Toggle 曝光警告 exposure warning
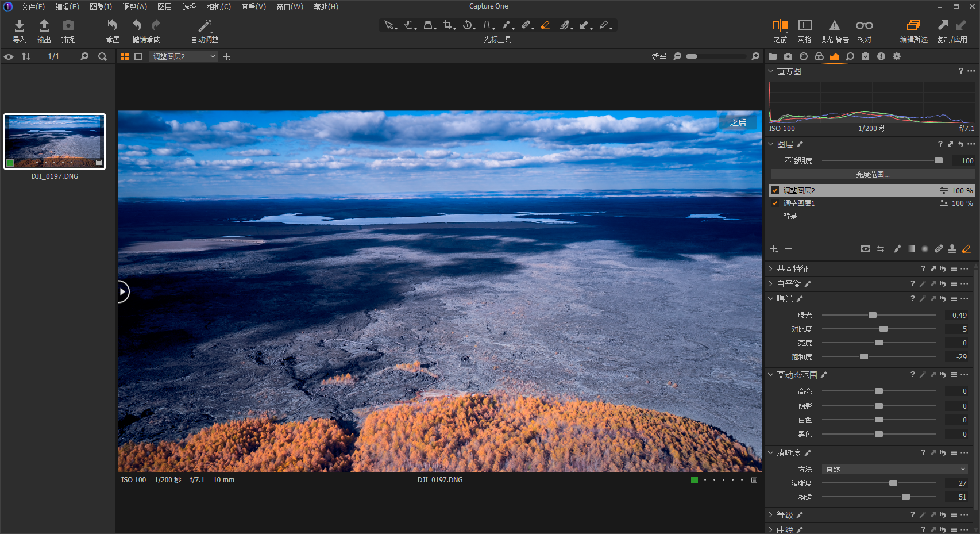 click(834, 25)
